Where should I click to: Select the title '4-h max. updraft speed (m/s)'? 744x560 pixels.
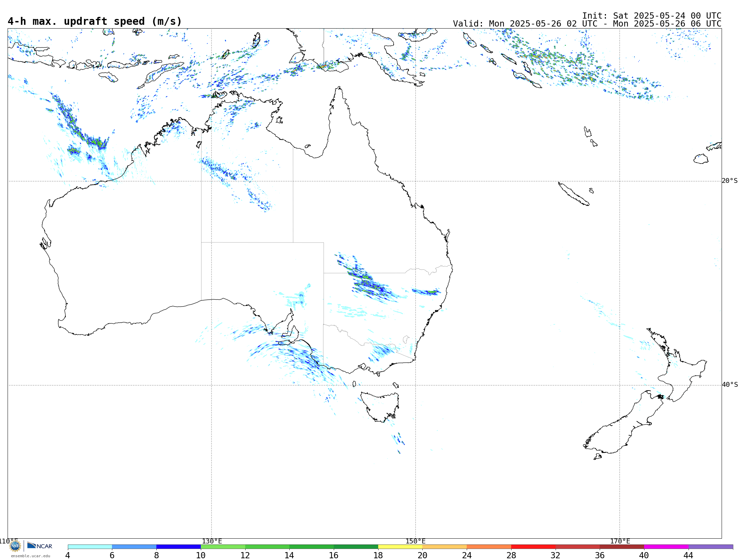pyautogui.click(x=95, y=21)
